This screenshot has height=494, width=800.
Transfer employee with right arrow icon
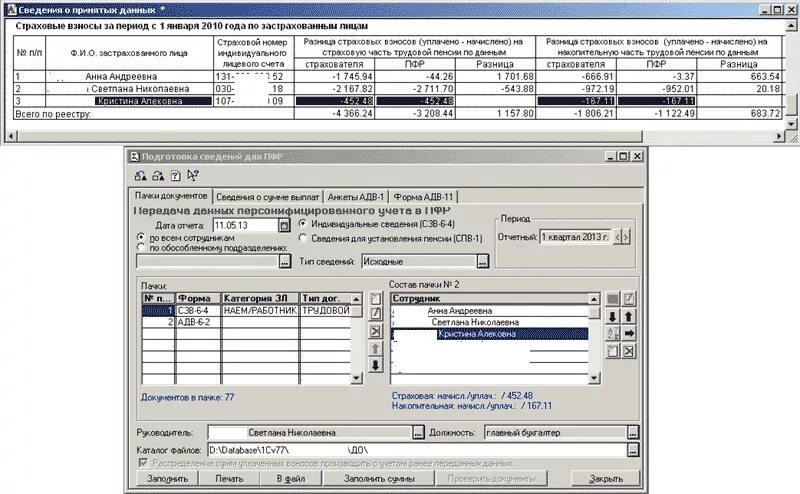[x=629, y=334]
